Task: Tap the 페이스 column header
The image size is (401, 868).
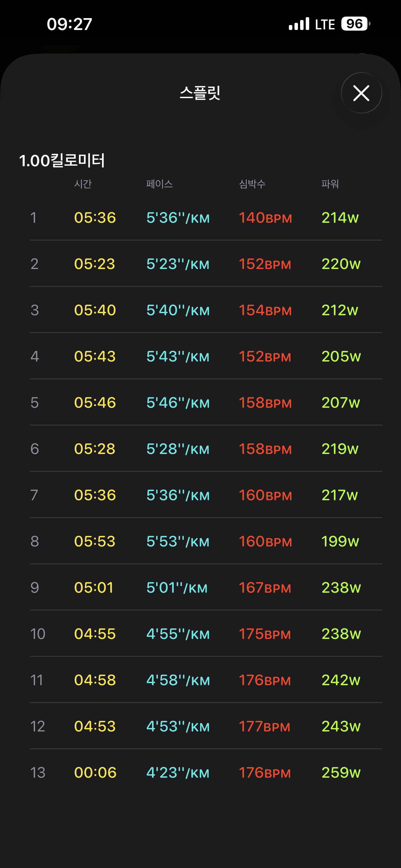Action: (x=160, y=184)
